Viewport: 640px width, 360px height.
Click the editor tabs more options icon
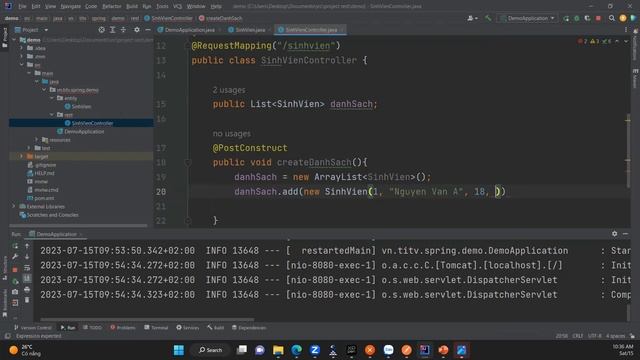[x=626, y=30]
